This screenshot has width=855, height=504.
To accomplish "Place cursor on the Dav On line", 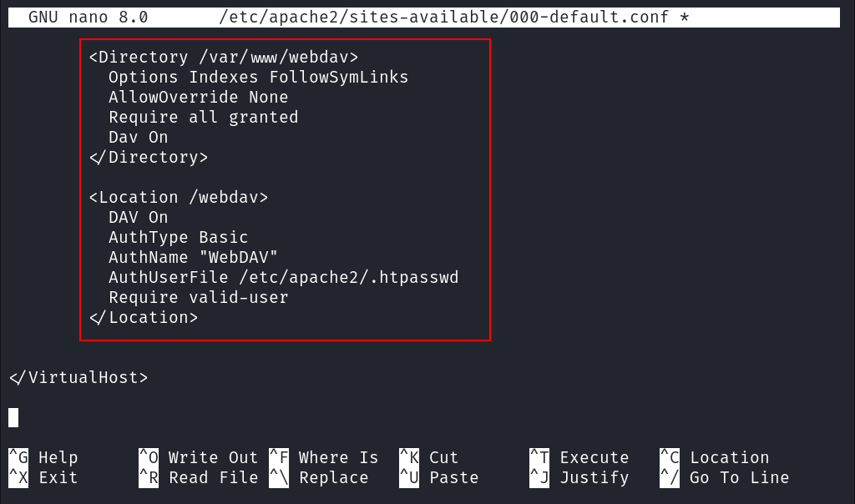I will pyautogui.click(x=138, y=137).
